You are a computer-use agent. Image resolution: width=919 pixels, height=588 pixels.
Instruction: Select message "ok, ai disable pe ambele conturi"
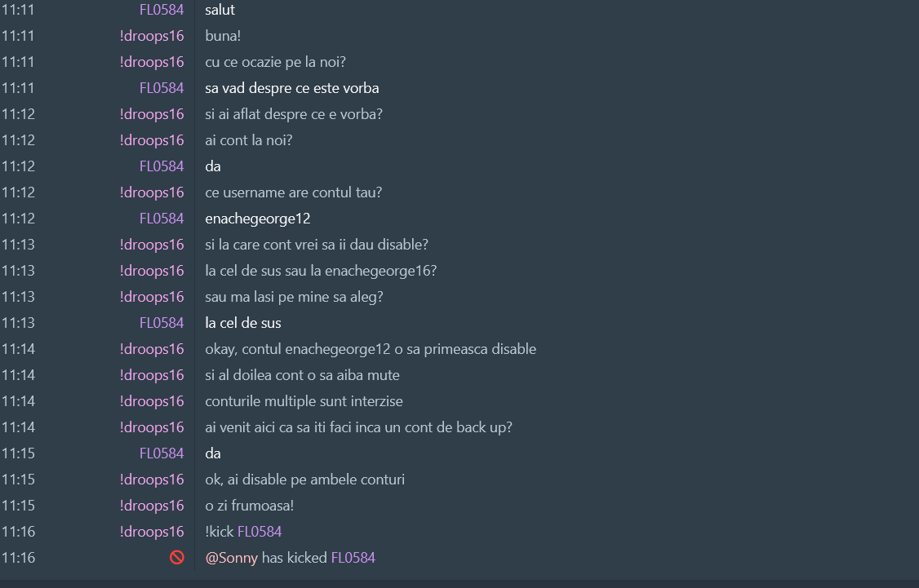[305, 480]
